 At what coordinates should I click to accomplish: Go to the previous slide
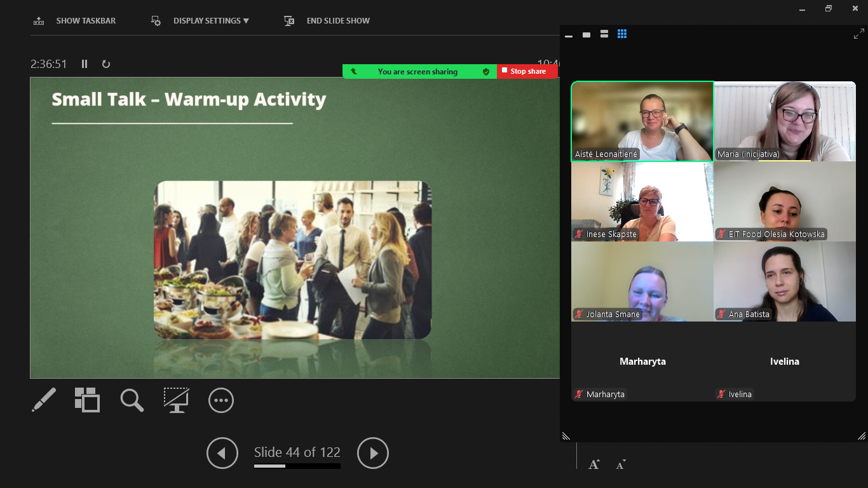click(222, 453)
